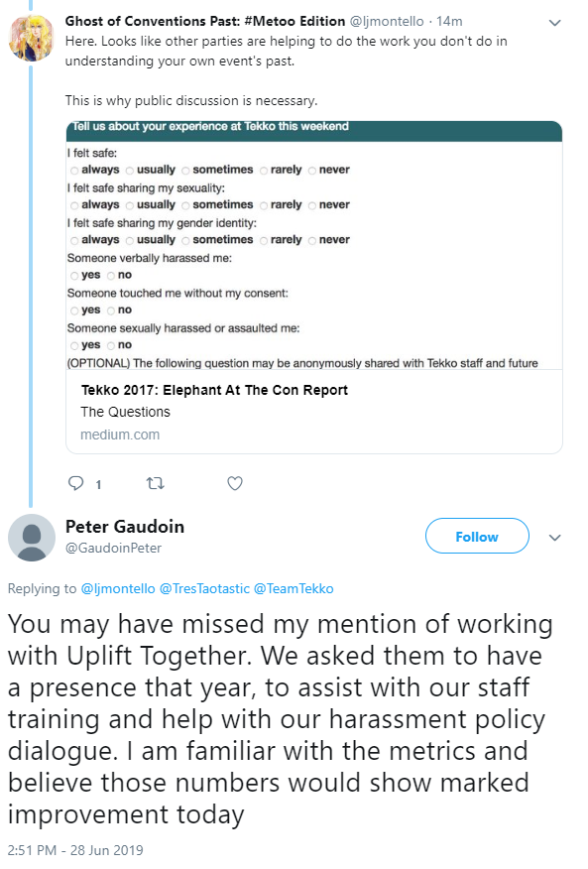Like the tweet with heart icon

pyautogui.click(x=235, y=484)
